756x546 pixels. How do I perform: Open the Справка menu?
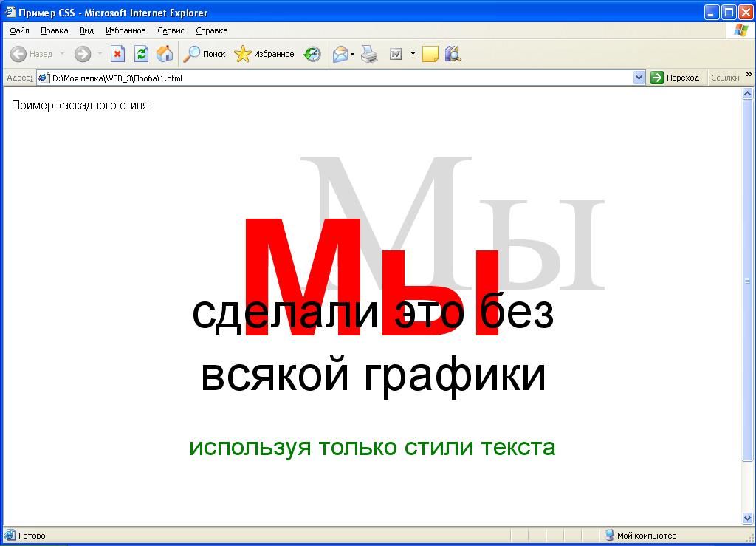click(x=212, y=30)
